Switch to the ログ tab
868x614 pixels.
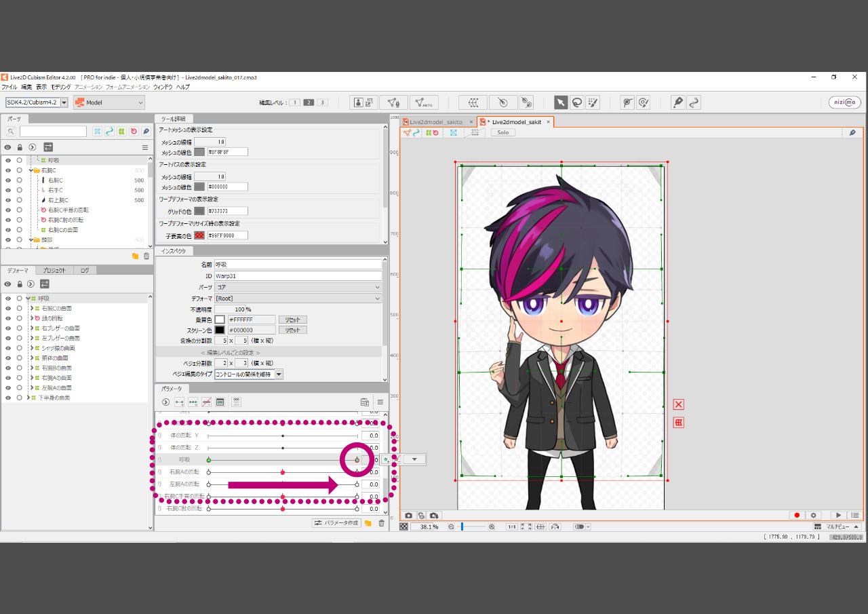coord(85,270)
